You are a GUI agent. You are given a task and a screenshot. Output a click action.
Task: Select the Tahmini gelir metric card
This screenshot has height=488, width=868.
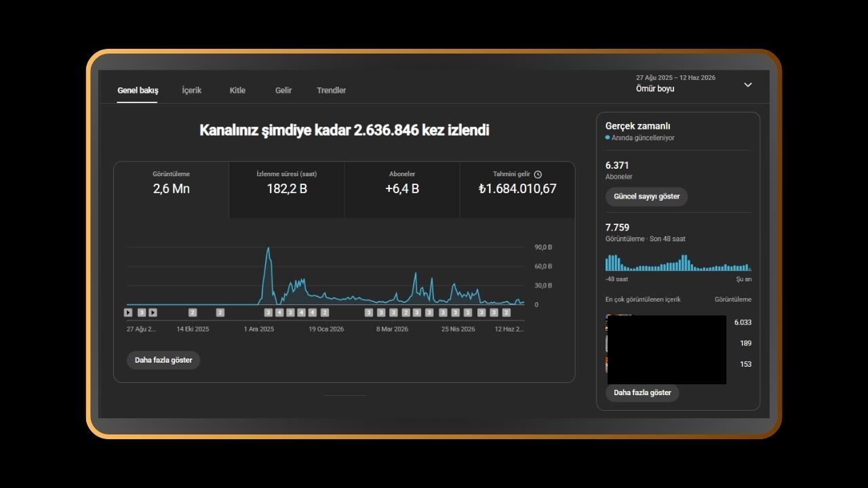click(x=517, y=190)
